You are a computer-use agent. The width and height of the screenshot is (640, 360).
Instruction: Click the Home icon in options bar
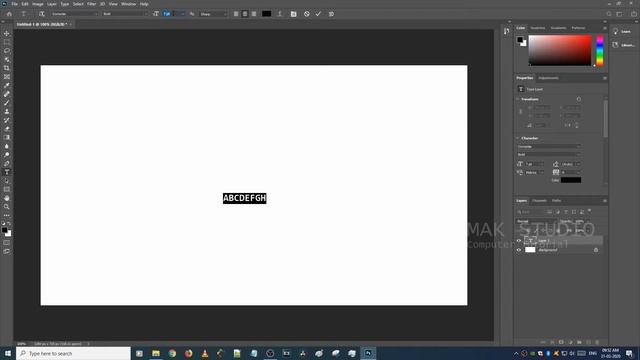pyautogui.click(x=9, y=14)
